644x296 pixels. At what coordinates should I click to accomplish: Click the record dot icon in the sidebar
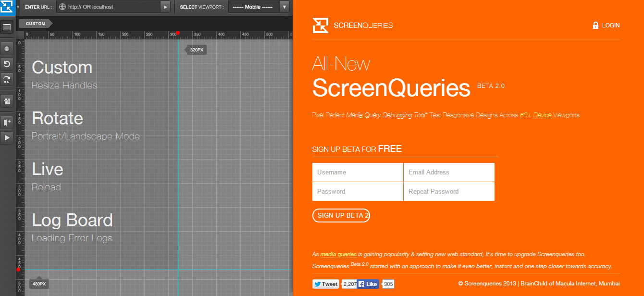coord(7,48)
